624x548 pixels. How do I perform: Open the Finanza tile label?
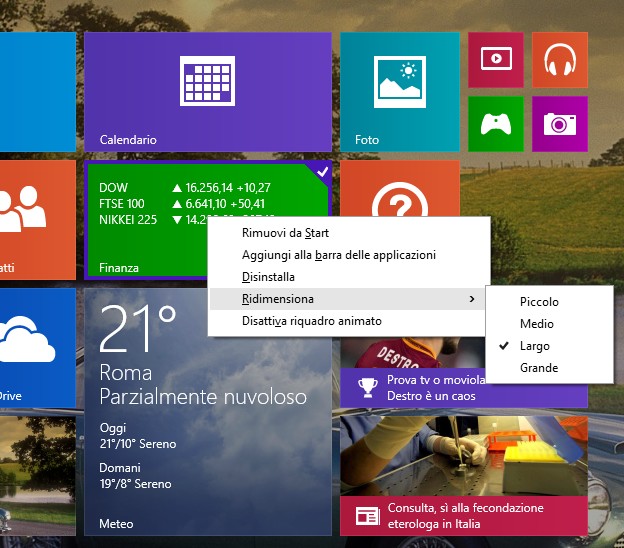[119, 268]
